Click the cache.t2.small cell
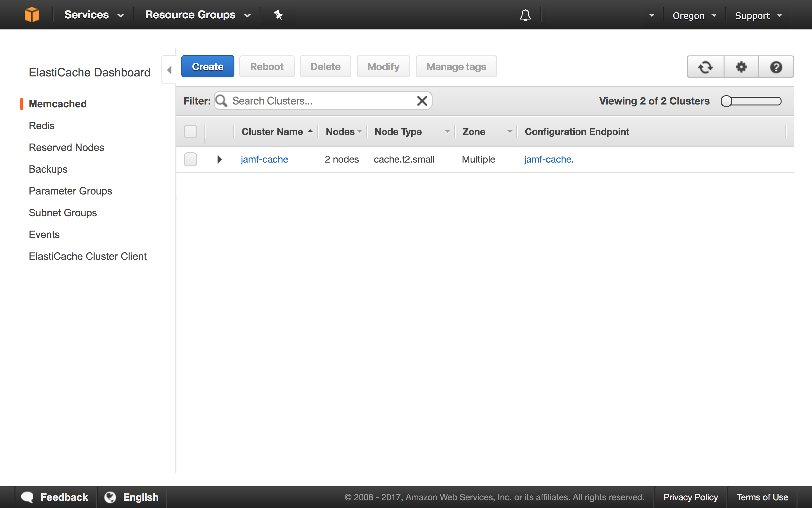The width and height of the screenshot is (812, 508). tap(404, 159)
